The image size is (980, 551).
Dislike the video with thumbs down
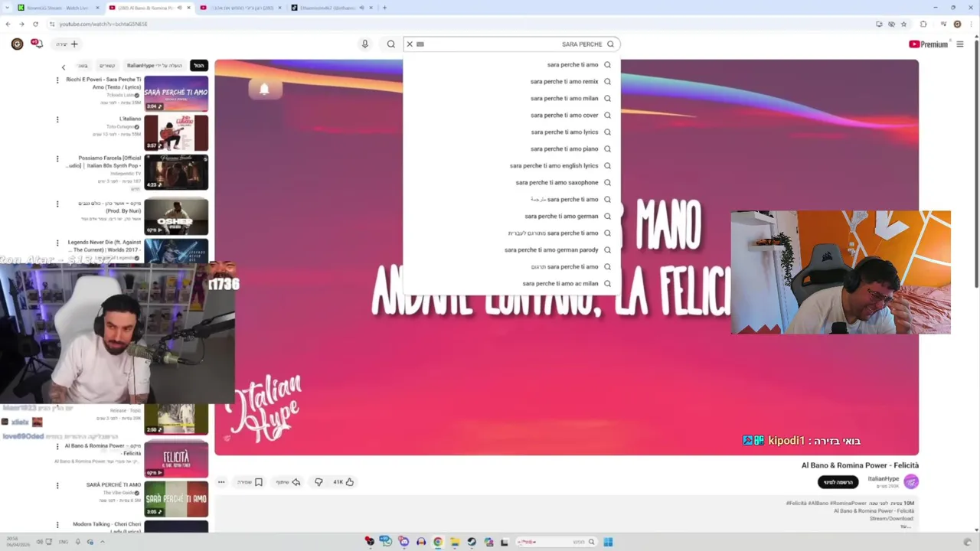tap(318, 482)
